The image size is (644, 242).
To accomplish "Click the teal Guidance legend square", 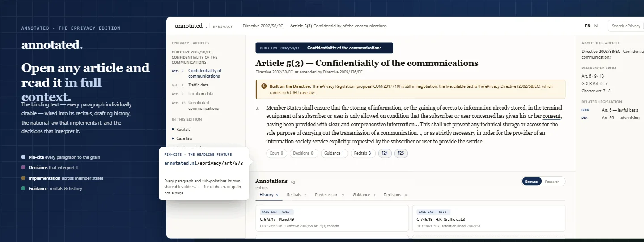I will coord(23,189).
